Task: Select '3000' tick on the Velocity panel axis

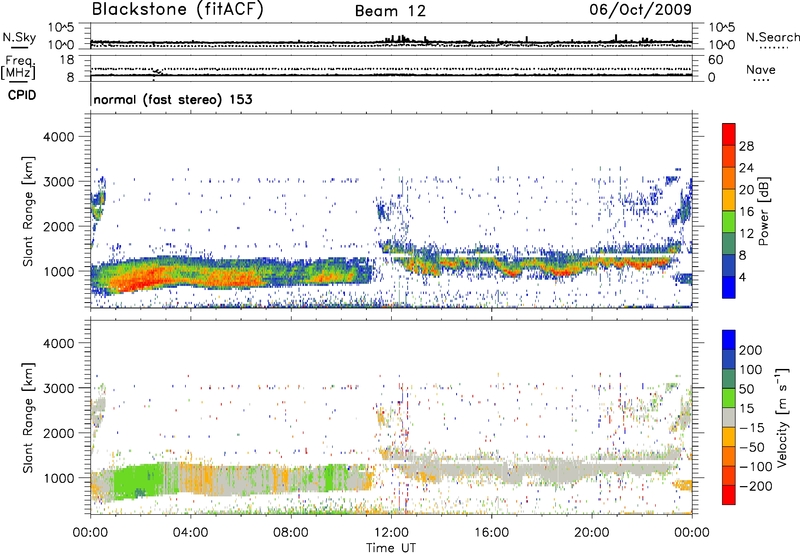Action: [59, 388]
